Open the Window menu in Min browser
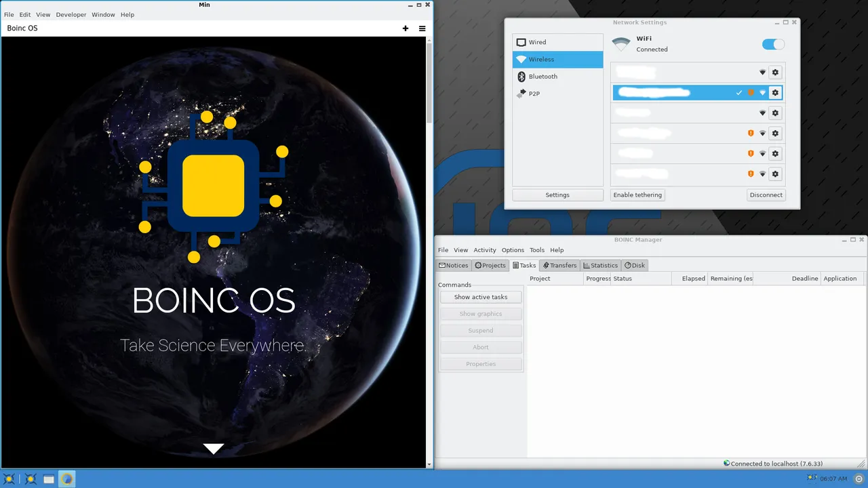 click(x=103, y=14)
